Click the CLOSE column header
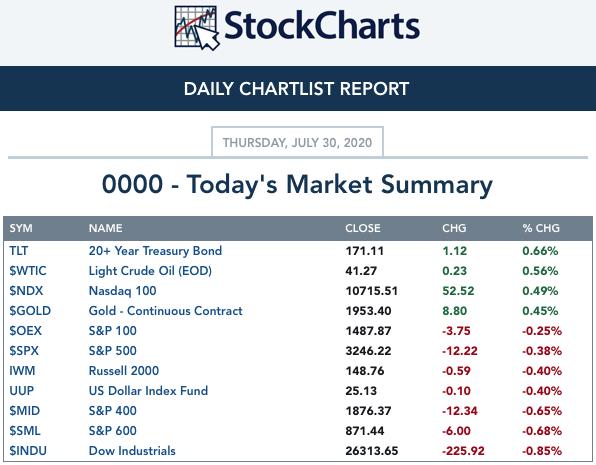Image resolution: width=596 pixels, height=465 pixels. [363, 228]
